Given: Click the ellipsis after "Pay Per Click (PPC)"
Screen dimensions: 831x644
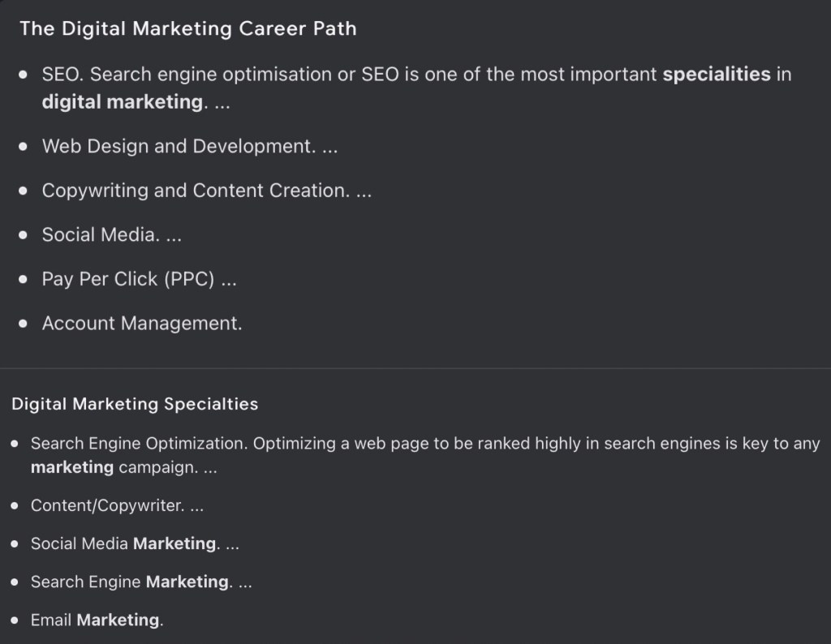Looking at the screenshot, I should pyautogui.click(x=229, y=279).
